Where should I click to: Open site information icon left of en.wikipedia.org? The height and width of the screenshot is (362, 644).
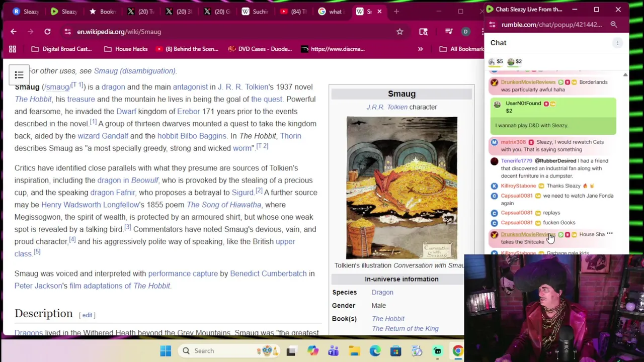[x=67, y=32]
